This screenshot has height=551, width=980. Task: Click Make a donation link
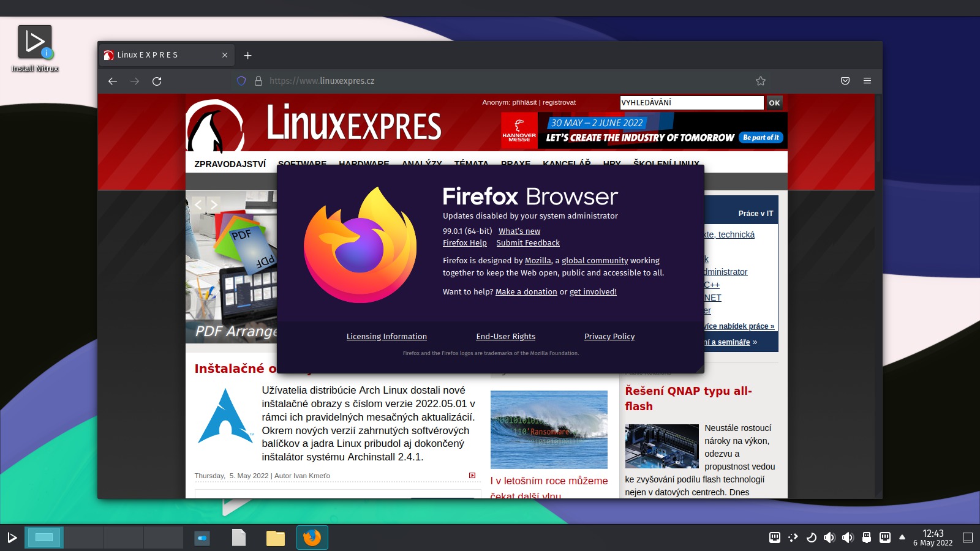click(x=526, y=292)
